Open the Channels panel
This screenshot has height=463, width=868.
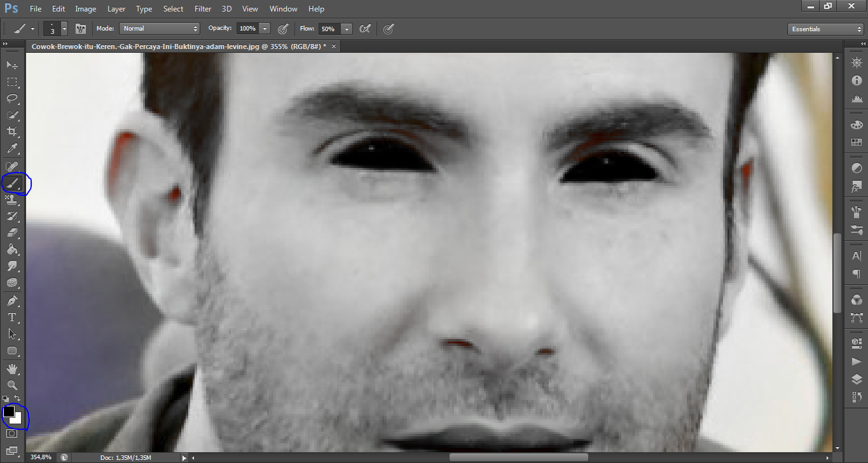tap(856, 300)
